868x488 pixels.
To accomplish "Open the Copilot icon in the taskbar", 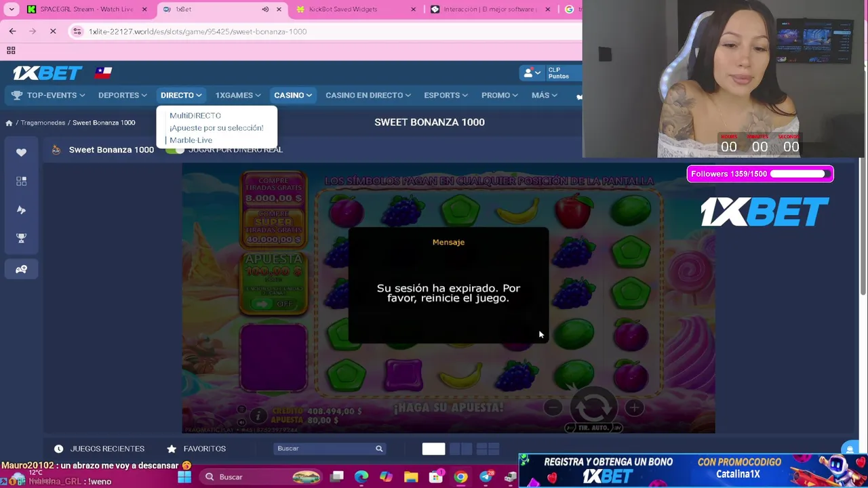I will (386, 477).
